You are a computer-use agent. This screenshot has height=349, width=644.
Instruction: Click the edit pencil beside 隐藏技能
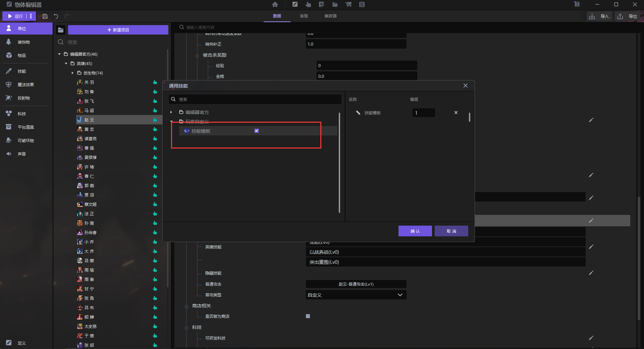point(591,273)
